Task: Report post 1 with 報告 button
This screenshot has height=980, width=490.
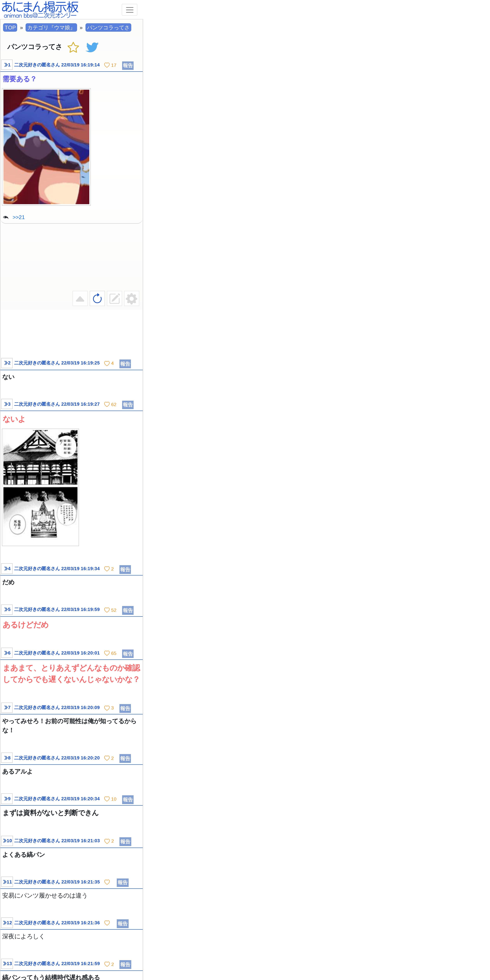Action: [x=128, y=65]
